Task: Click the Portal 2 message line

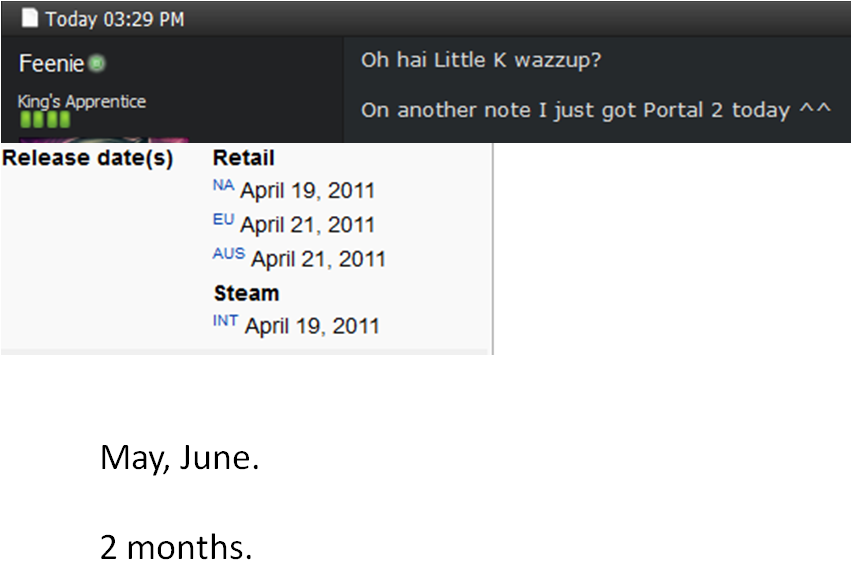Action: click(596, 110)
